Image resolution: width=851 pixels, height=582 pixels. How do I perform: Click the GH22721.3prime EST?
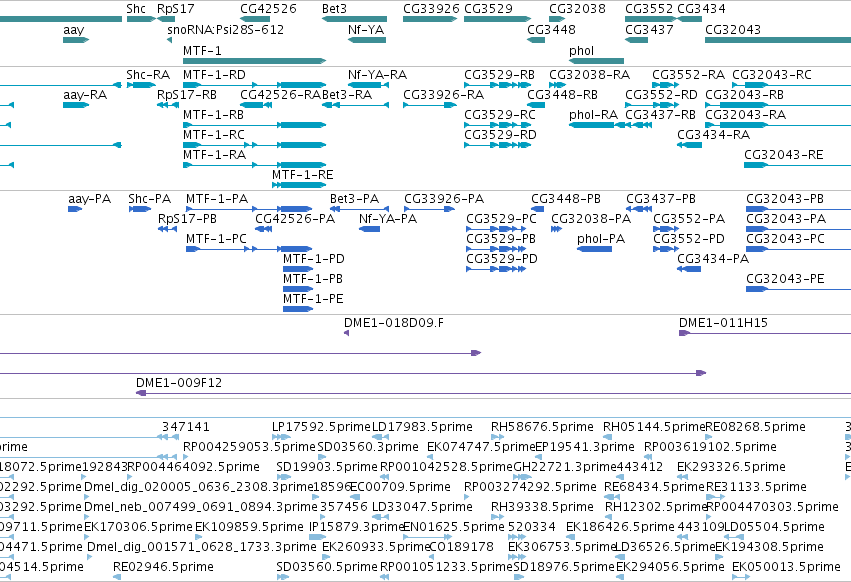(x=522, y=477)
